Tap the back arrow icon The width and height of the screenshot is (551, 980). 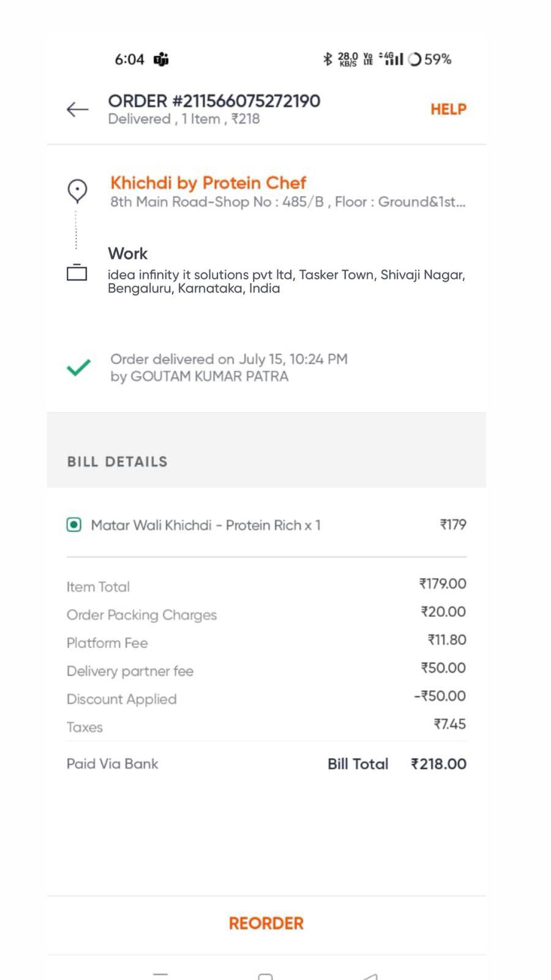(77, 110)
